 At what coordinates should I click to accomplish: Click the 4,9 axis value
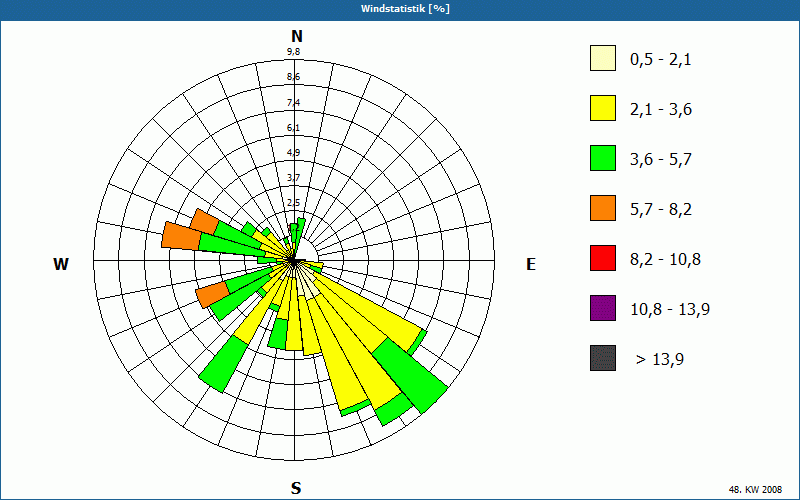[x=293, y=153]
